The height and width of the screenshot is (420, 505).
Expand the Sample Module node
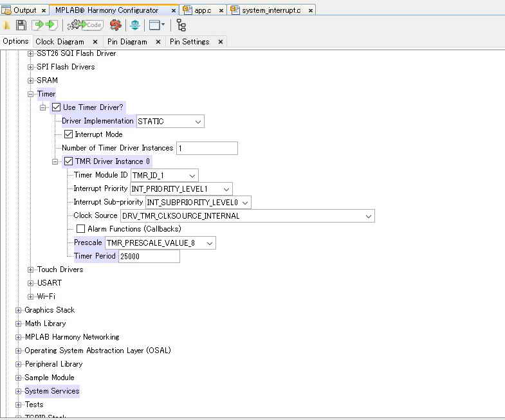[19, 378]
